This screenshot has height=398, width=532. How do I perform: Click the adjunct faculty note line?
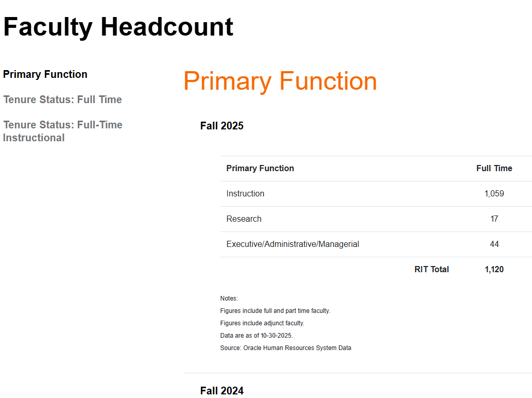pyautogui.click(x=262, y=323)
